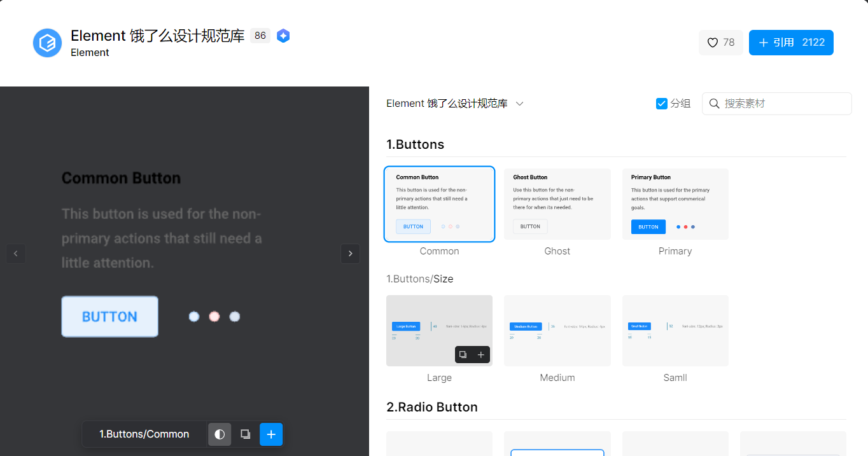Click the blue plus button in preview bar
This screenshot has height=456, width=868.
click(271, 434)
